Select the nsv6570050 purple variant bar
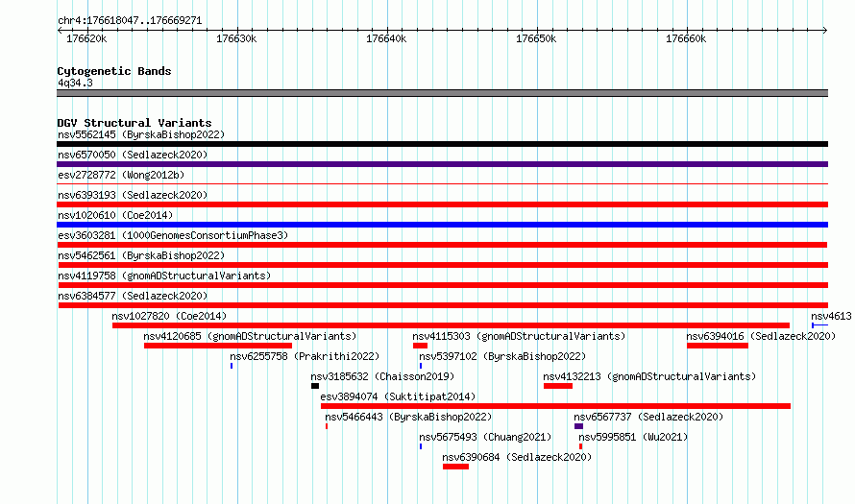This screenshot has height=504, width=855. tap(442, 164)
